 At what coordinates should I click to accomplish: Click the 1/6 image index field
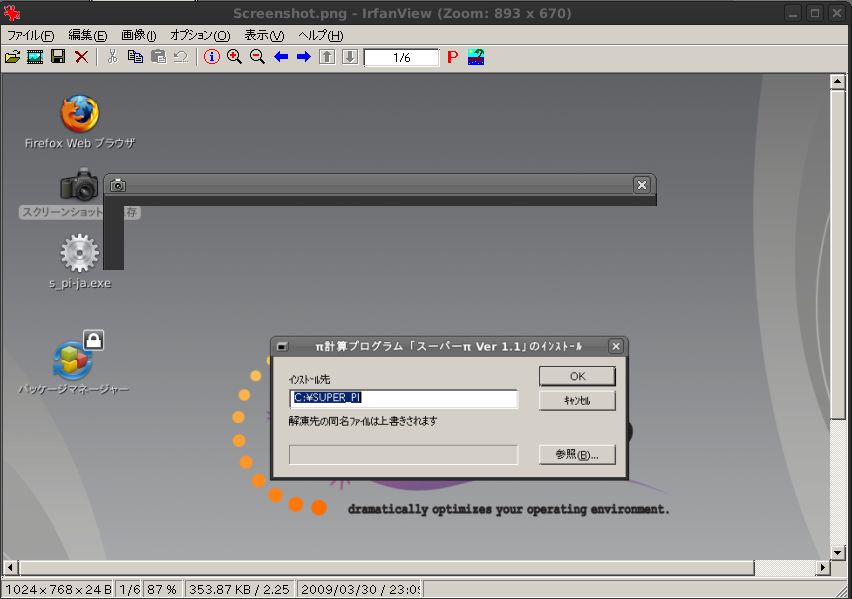point(402,58)
